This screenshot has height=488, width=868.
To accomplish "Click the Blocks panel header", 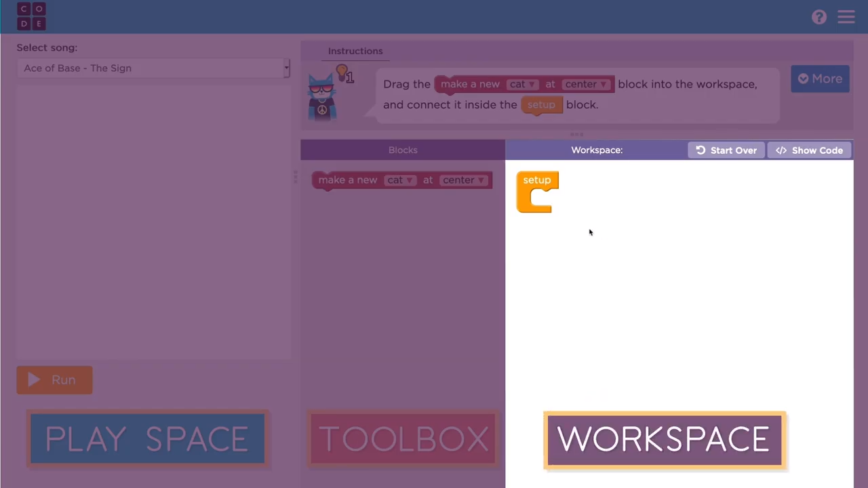I will pyautogui.click(x=403, y=150).
